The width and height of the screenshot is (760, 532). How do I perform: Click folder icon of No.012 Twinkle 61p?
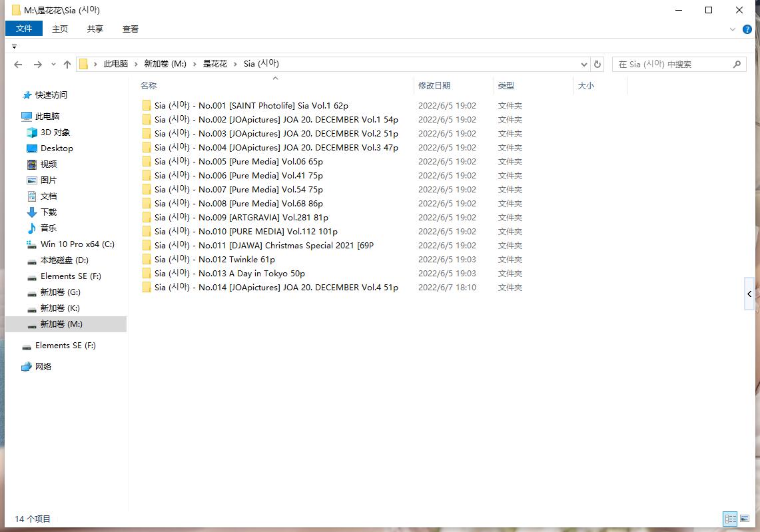click(147, 260)
